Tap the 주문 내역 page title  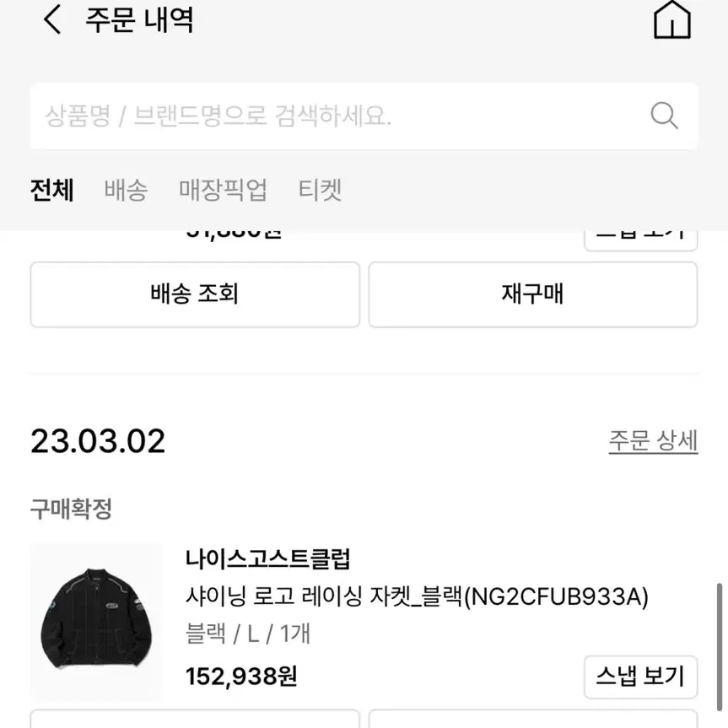point(139,20)
